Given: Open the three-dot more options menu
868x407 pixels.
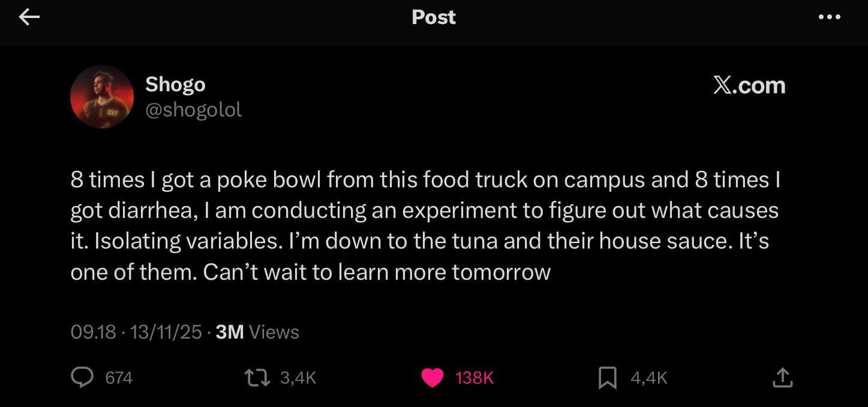Looking at the screenshot, I should pos(829,17).
